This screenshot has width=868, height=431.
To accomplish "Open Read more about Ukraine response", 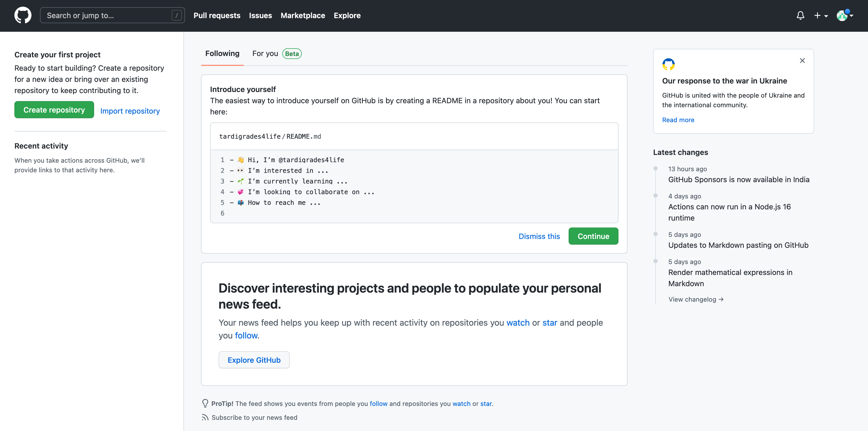I will click(x=678, y=120).
